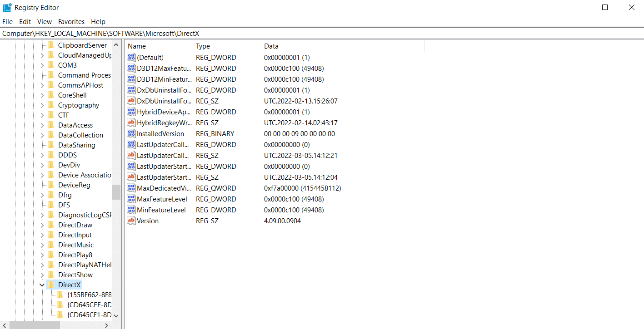The image size is (644, 329).
Task: Select the DFS key
Action: [64, 205]
